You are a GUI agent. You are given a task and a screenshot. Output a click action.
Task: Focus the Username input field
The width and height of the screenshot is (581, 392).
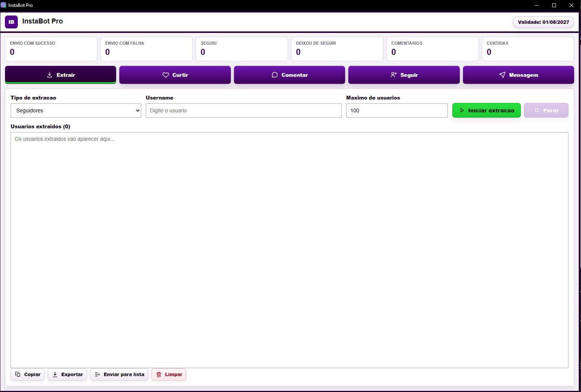pos(244,110)
